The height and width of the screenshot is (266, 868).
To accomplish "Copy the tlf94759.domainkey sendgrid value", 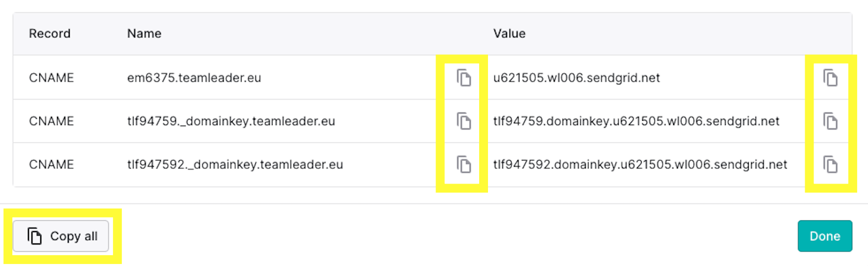I will 830,121.
